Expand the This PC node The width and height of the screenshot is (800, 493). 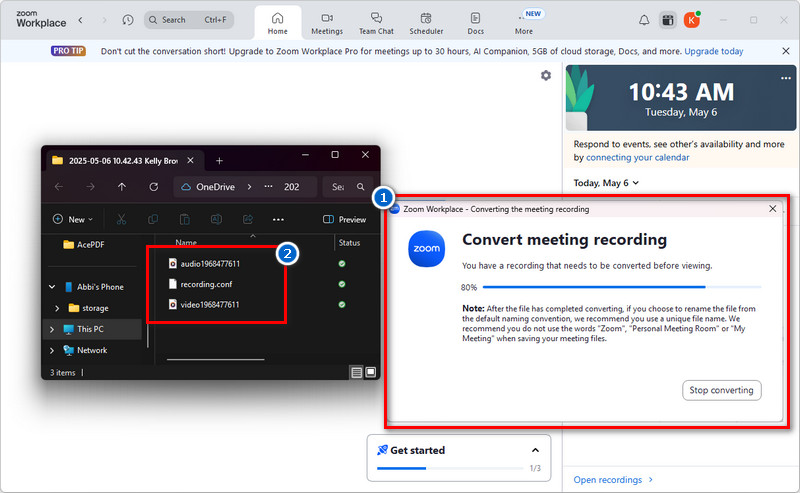[x=52, y=329]
